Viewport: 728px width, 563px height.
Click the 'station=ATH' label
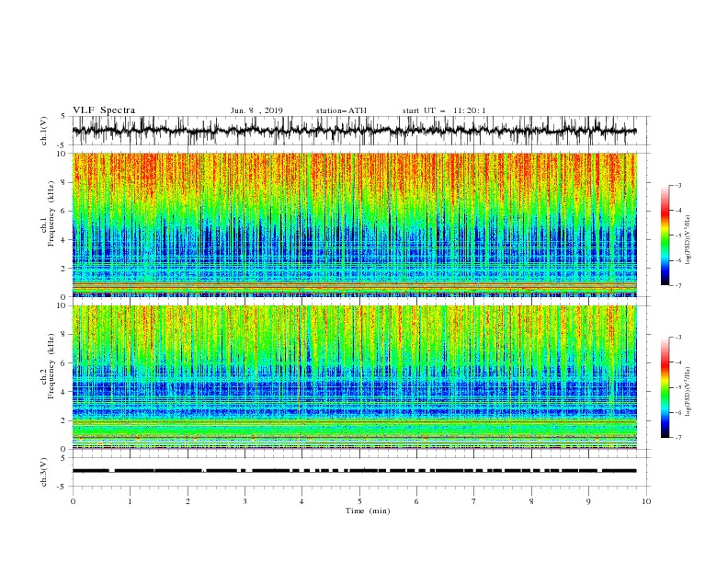[x=341, y=110]
